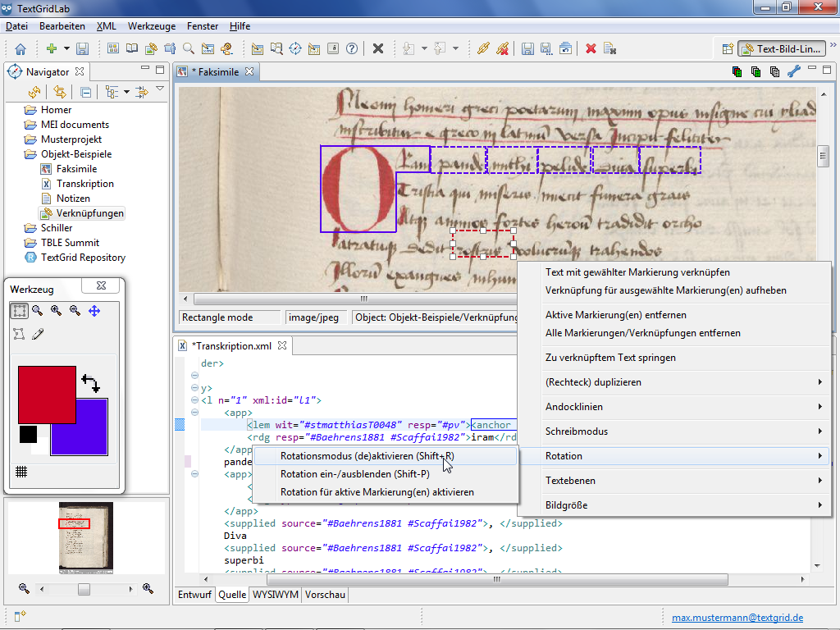This screenshot has width=840, height=630.
Task: Select the polygon selection tool in Werkzeug
Action: pyautogui.click(x=19, y=334)
